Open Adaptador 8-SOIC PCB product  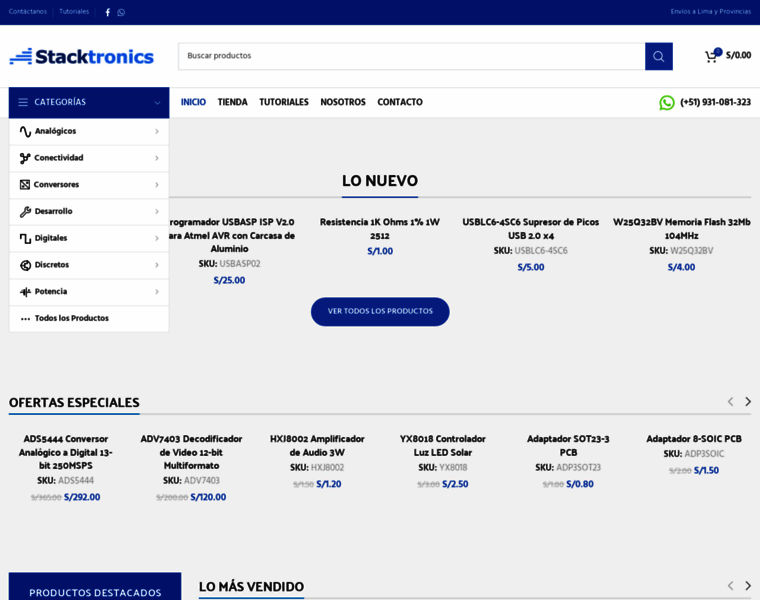pos(694,439)
